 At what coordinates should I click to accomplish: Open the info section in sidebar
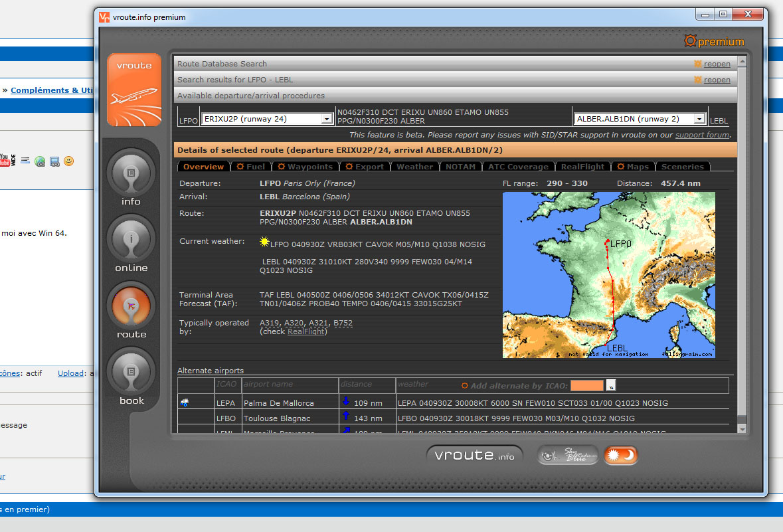(131, 178)
